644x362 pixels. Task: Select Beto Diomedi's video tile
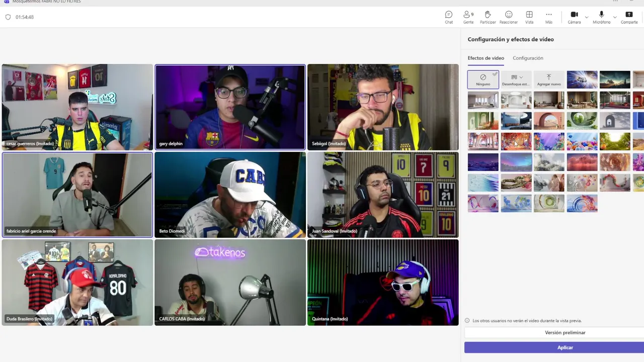[x=230, y=195]
